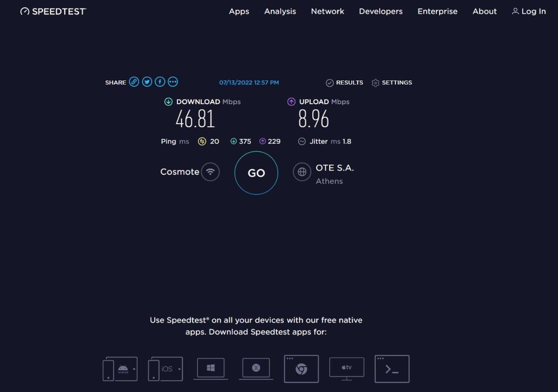Click the upload latency icon next to 229
The width and height of the screenshot is (558, 392).
(262, 141)
